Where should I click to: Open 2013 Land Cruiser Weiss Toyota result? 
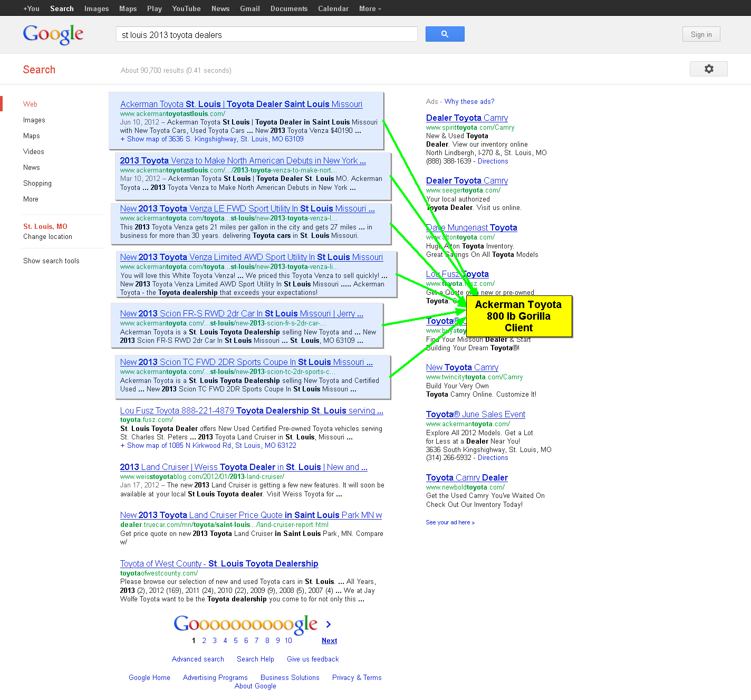(244, 467)
